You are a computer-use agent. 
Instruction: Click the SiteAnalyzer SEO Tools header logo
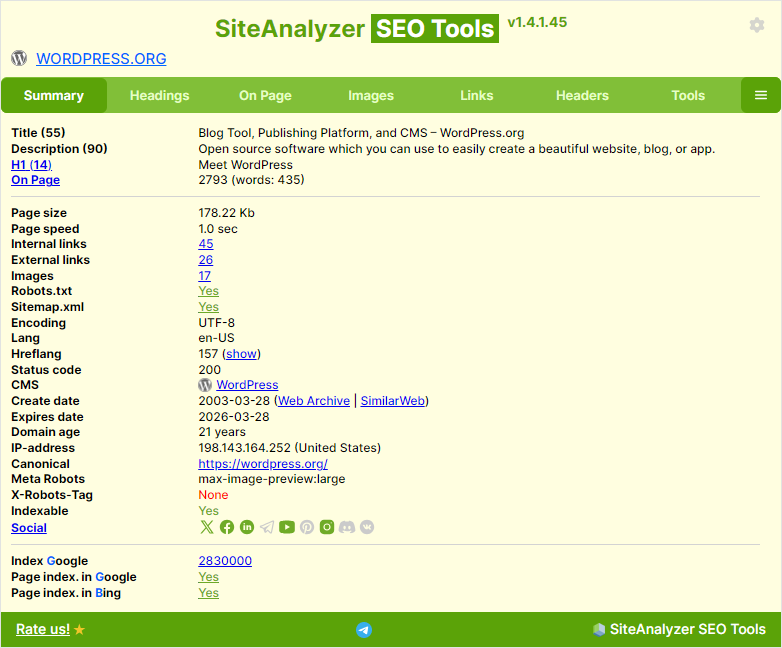pyautogui.click(x=357, y=28)
